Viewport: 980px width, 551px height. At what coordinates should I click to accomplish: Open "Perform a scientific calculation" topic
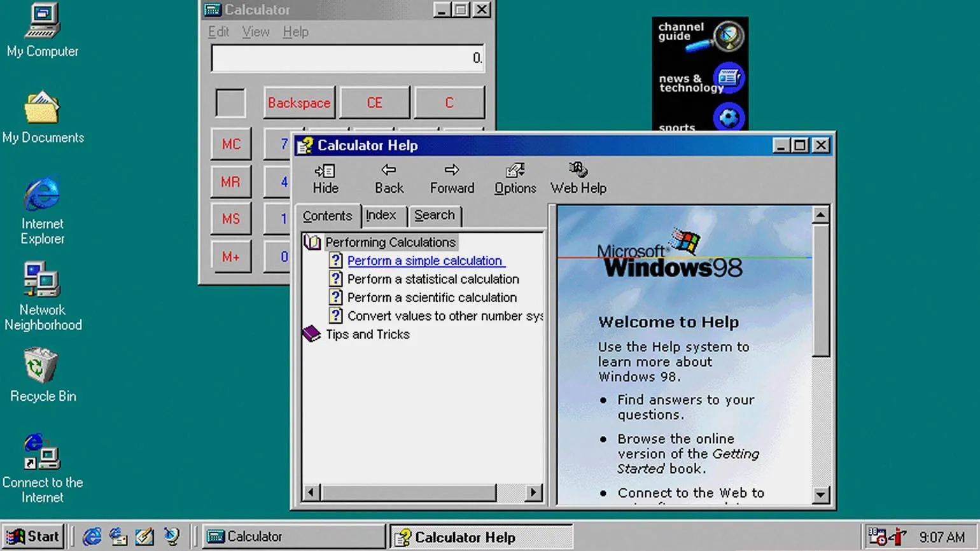tap(431, 298)
